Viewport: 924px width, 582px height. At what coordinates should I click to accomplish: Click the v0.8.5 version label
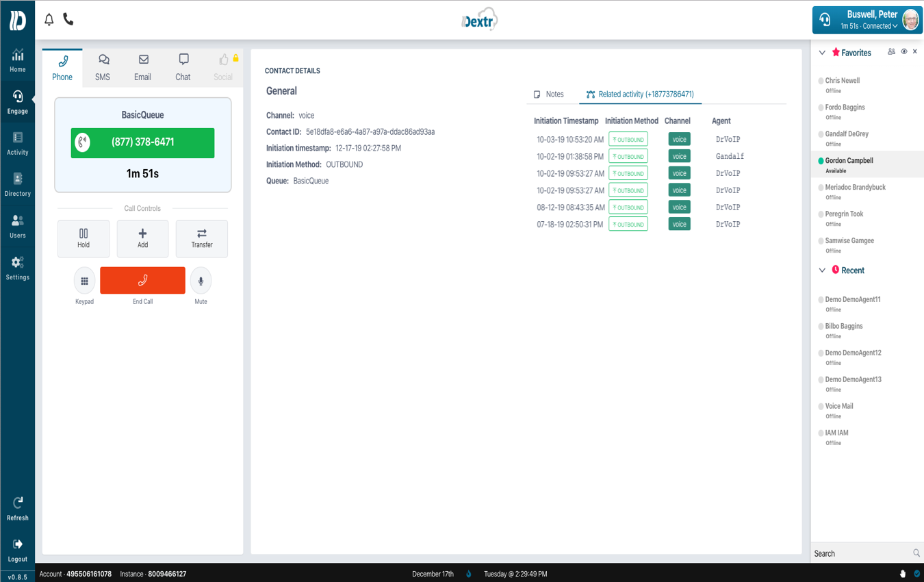[x=18, y=577]
